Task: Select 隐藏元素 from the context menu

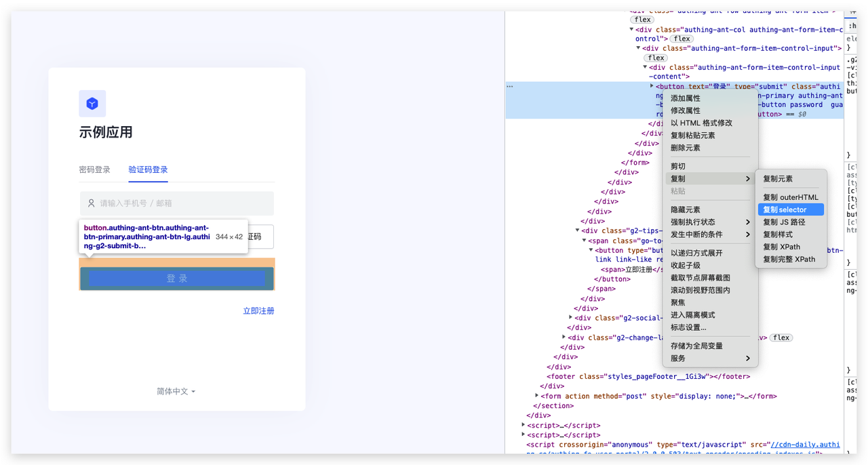Action: (685, 210)
